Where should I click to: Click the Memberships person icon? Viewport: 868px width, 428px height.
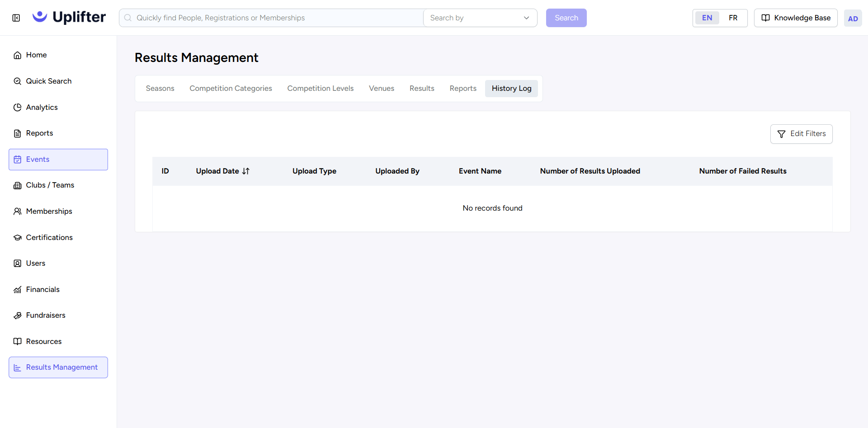click(18, 212)
